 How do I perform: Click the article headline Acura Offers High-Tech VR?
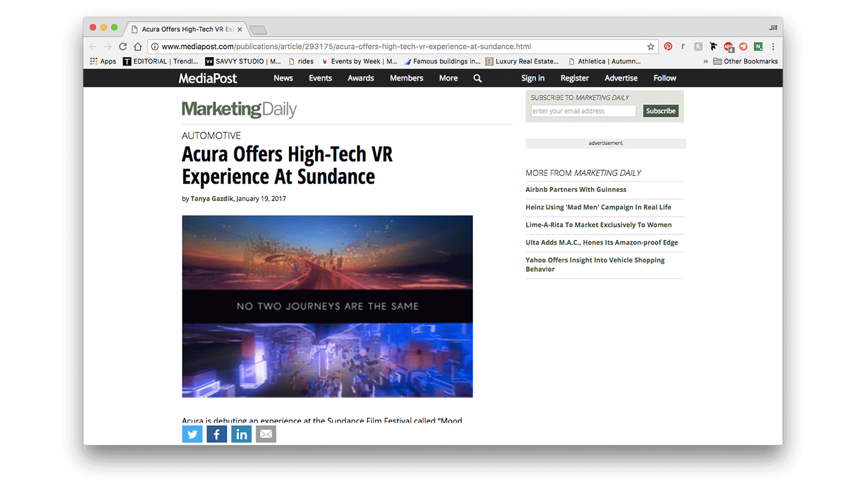[x=287, y=165]
